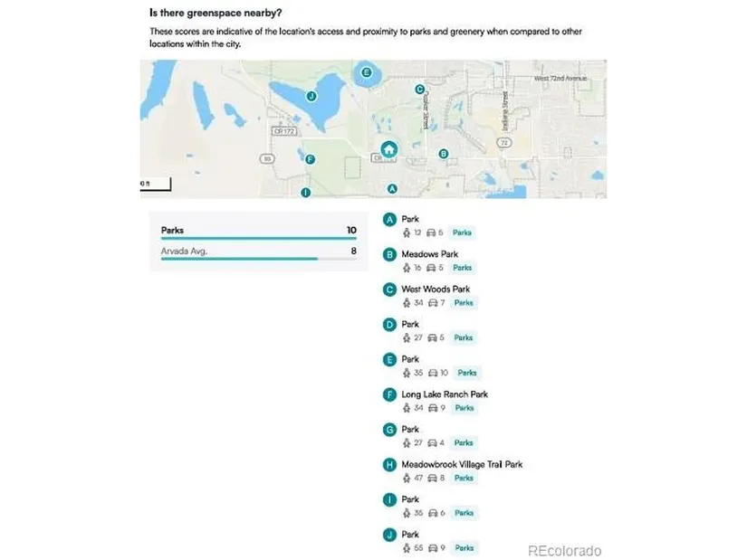747x560 pixels.
Task: Open Meadowbrook Village Trail Park entry
Action: pos(462,464)
